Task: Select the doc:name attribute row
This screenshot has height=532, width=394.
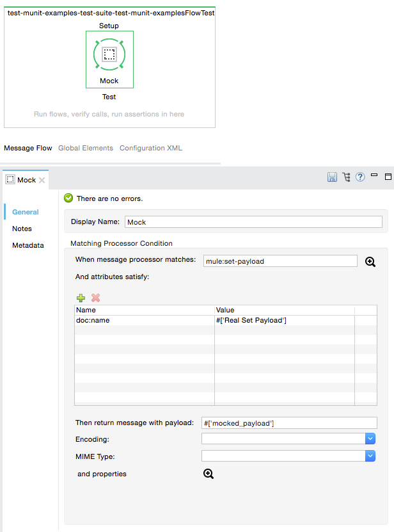Action: point(144,320)
